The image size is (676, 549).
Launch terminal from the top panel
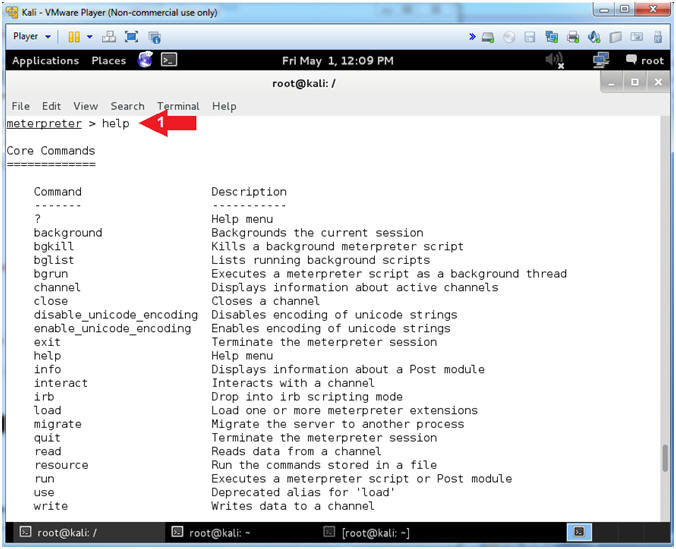point(169,60)
